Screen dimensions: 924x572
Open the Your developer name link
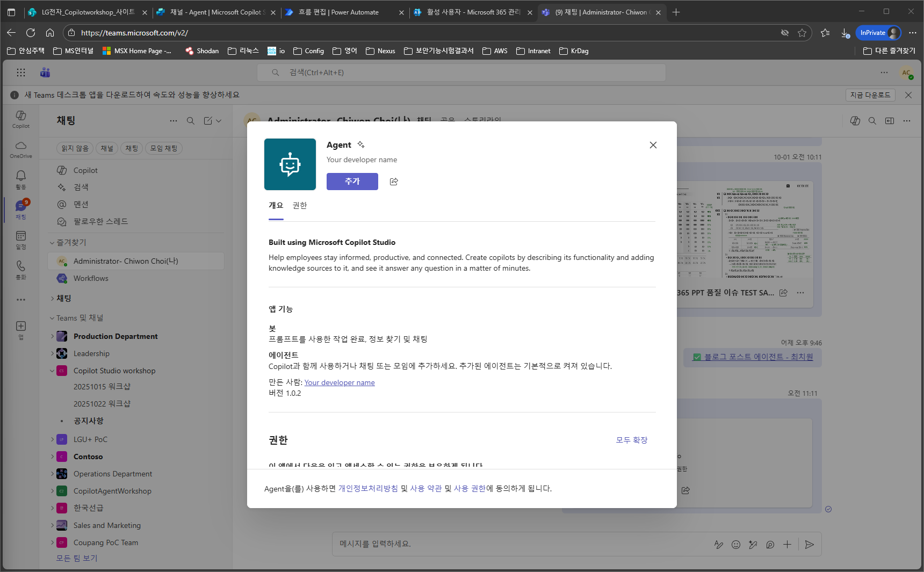340,382
